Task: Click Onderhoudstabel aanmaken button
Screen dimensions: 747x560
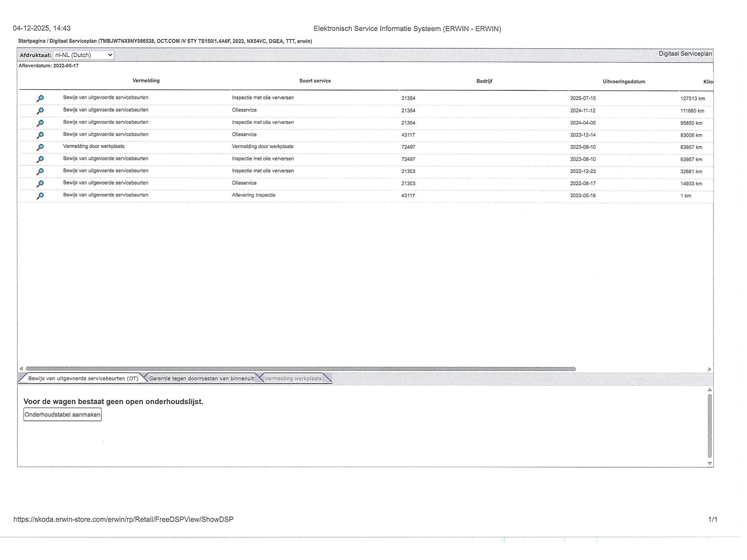Action: click(62, 415)
